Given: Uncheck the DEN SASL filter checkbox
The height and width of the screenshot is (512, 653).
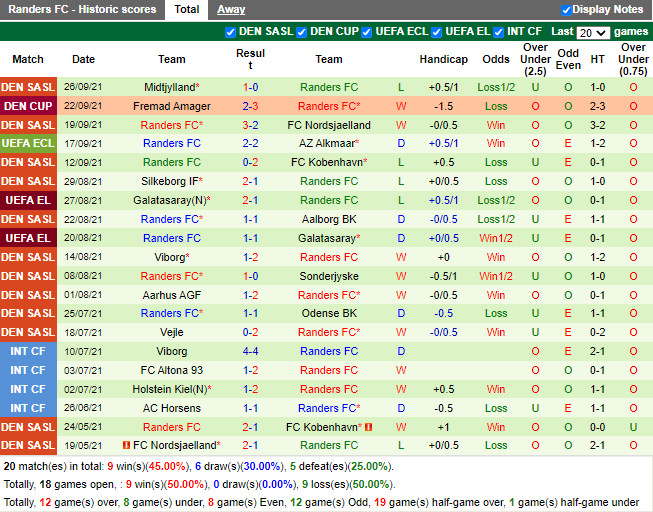Looking at the screenshot, I should pyautogui.click(x=230, y=32).
